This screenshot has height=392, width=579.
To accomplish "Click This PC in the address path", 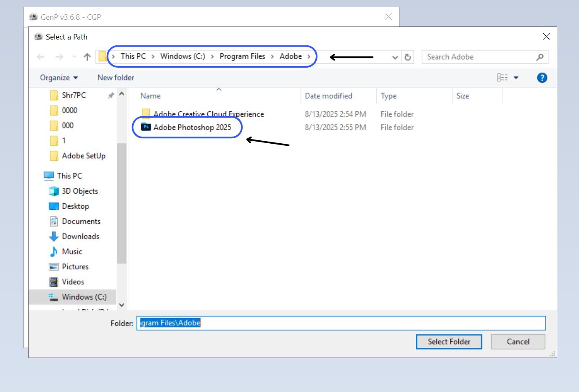I will (x=133, y=56).
